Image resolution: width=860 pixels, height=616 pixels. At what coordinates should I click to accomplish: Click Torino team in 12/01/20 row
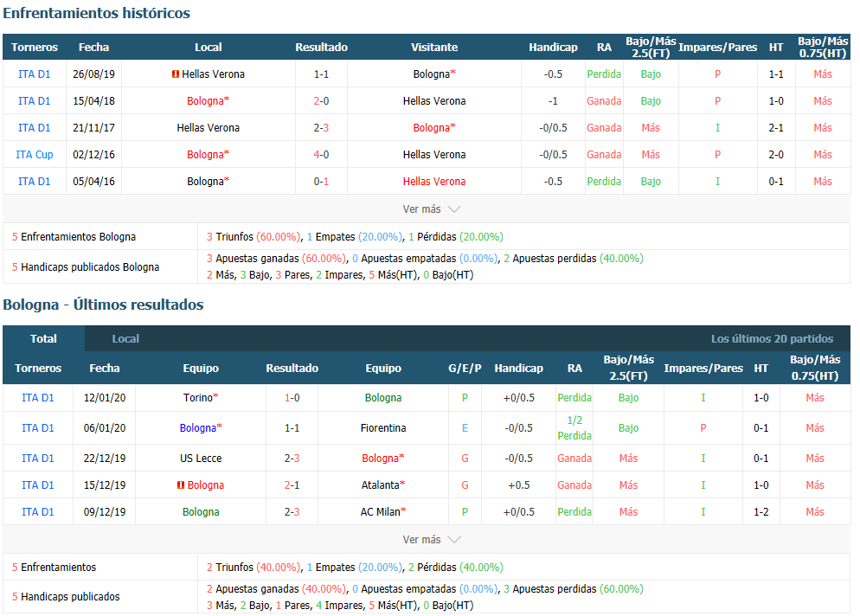201,398
